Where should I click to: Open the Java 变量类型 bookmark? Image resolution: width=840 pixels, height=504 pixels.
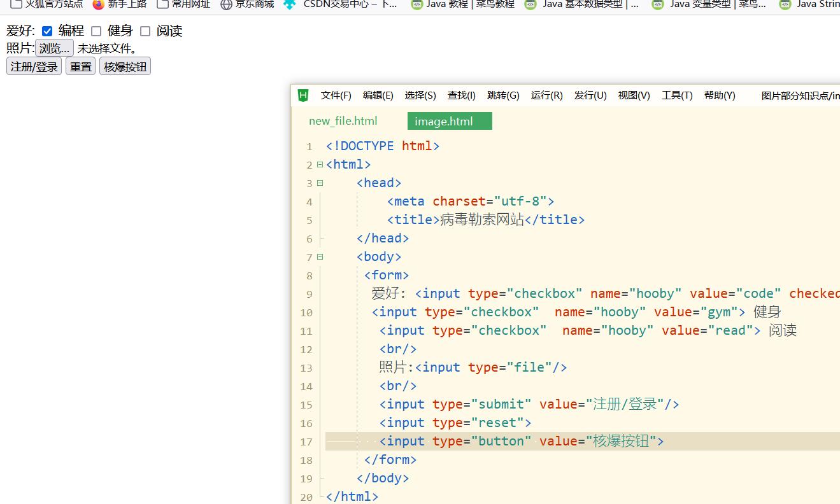click(709, 4)
